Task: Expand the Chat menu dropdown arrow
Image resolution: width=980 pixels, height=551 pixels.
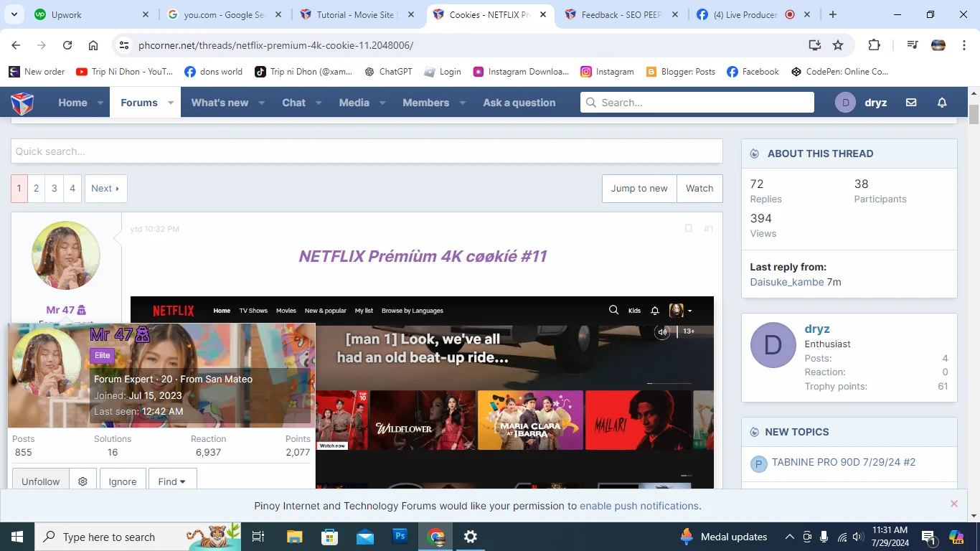Action: click(x=319, y=103)
